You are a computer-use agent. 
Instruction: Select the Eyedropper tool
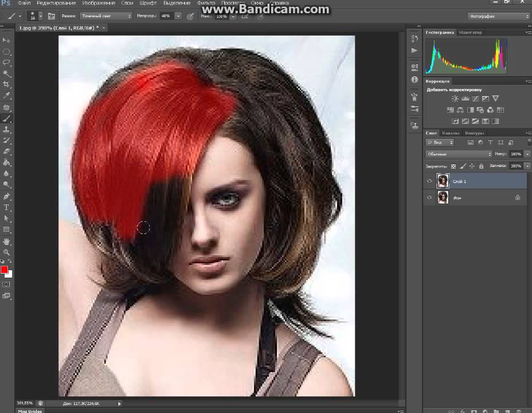point(7,95)
